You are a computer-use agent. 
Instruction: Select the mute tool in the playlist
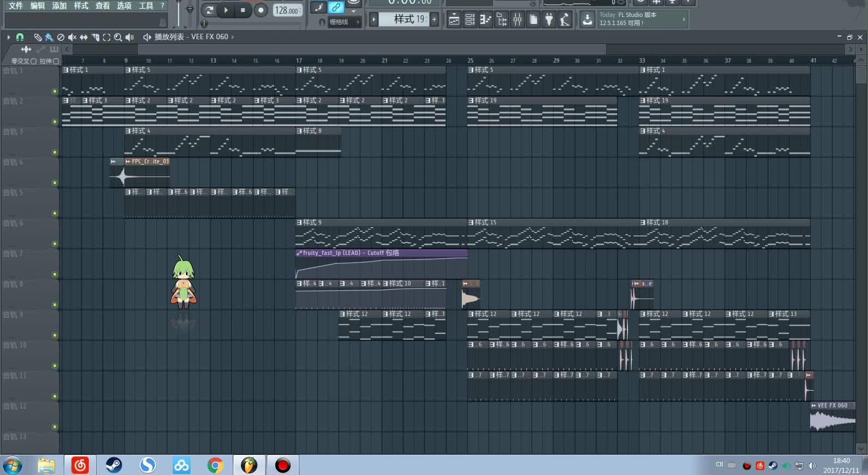coord(72,37)
